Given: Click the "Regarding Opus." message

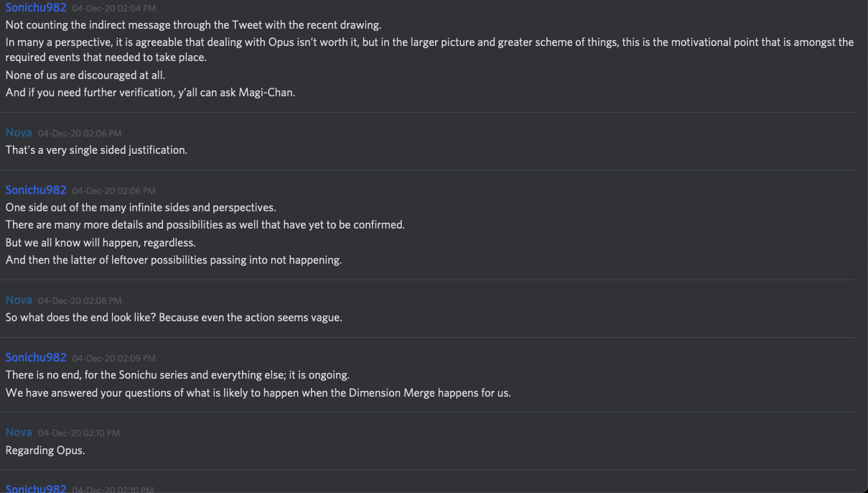Looking at the screenshot, I should tap(45, 450).
